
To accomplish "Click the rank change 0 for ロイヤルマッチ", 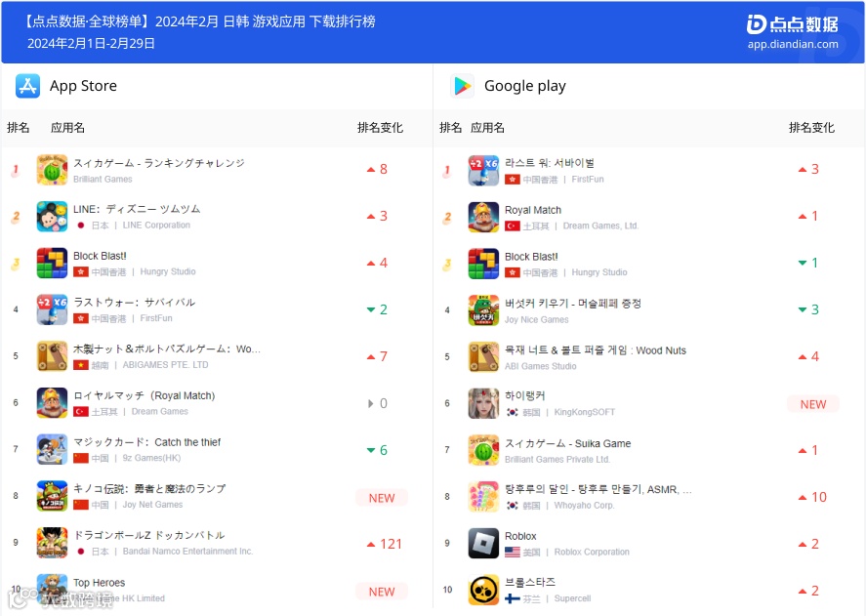I will pyautogui.click(x=378, y=404).
